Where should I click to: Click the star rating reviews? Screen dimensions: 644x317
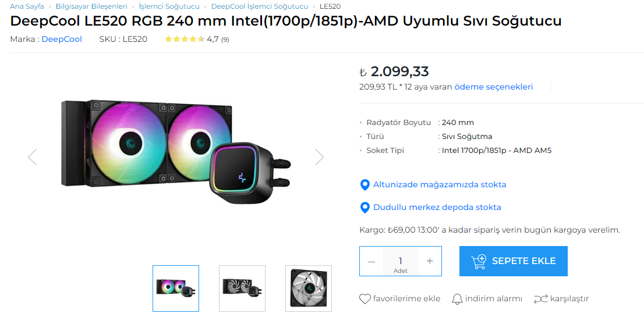185,40
